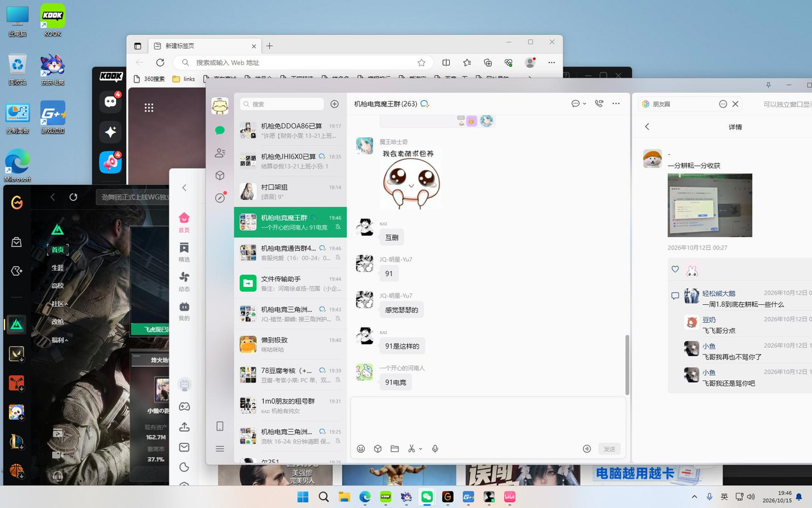The image size is (812, 508).
Task: Click game controller icon in Bilibili sidebar
Action: click(184, 406)
